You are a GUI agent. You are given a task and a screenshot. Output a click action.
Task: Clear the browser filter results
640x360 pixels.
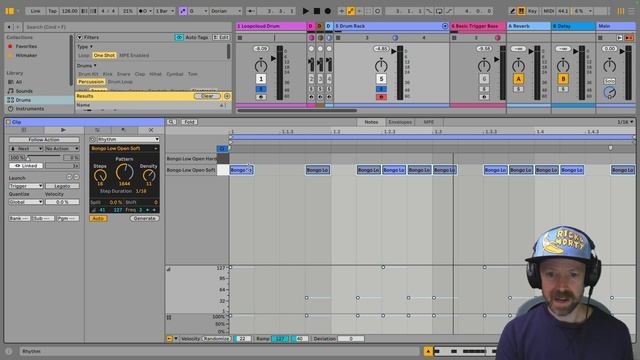click(x=207, y=96)
